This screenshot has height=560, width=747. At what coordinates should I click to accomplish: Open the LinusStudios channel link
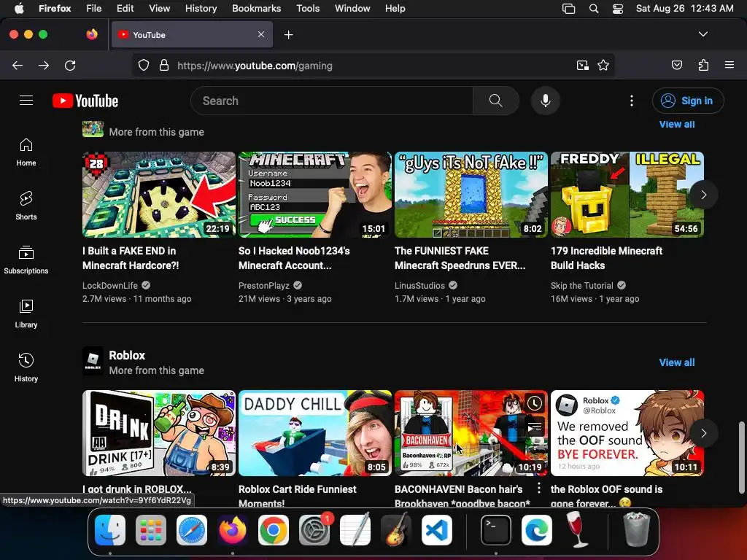click(419, 285)
